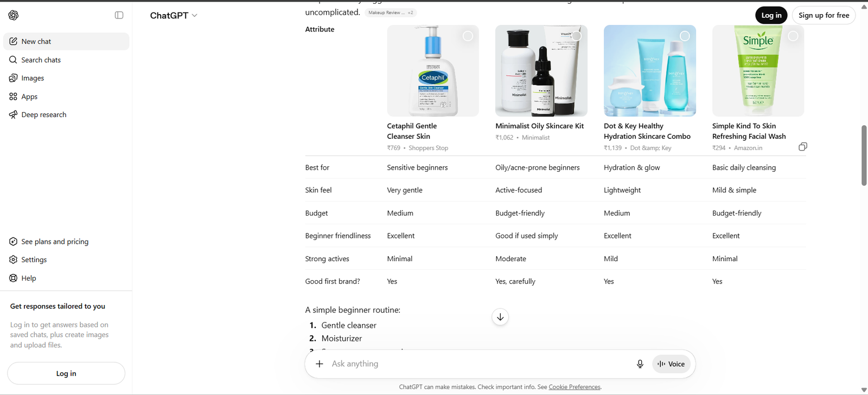Jump to bottom with the down-arrow button
The image size is (868, 395).
pos(500,317)
